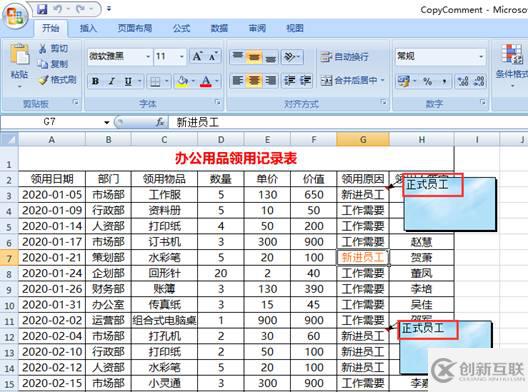The height and width of the screenshot is (392, 528).
Task: Open the font size 11 dropdown
Action: [182, 56]
